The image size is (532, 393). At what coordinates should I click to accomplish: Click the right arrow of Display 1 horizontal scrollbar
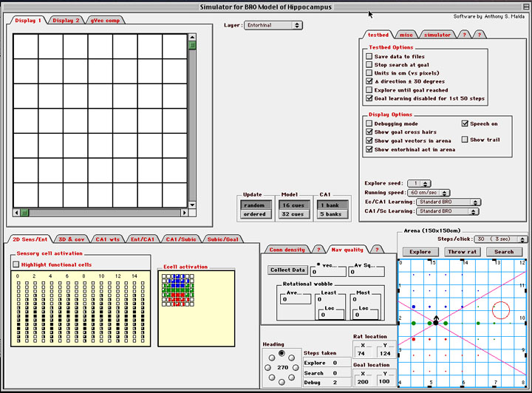[184, 213]
